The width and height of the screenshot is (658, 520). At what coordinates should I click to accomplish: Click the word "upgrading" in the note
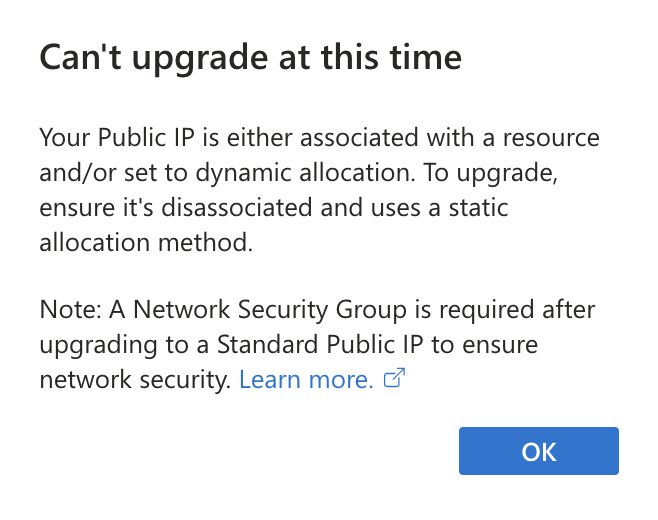tap(98, 346)
